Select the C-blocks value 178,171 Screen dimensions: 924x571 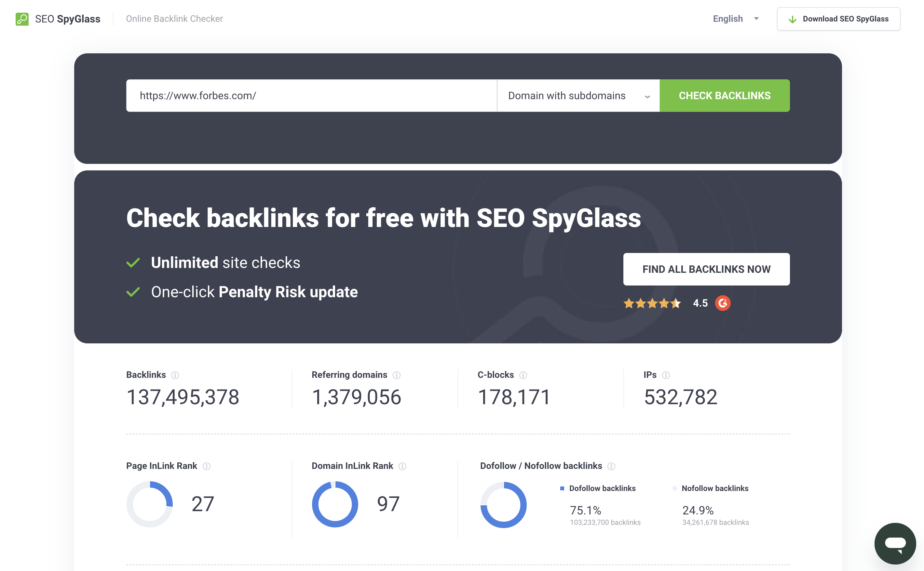click(514, 397)
